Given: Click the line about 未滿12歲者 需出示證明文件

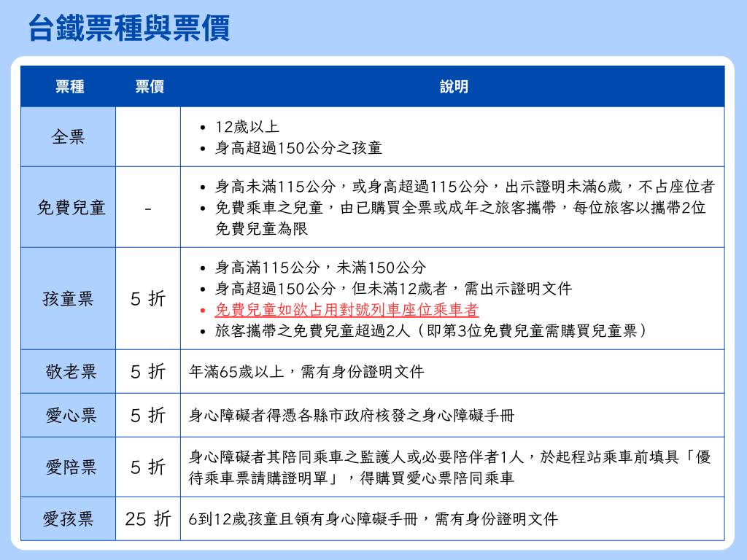Looking at the screenshot, I should click(x=393, y=289).
